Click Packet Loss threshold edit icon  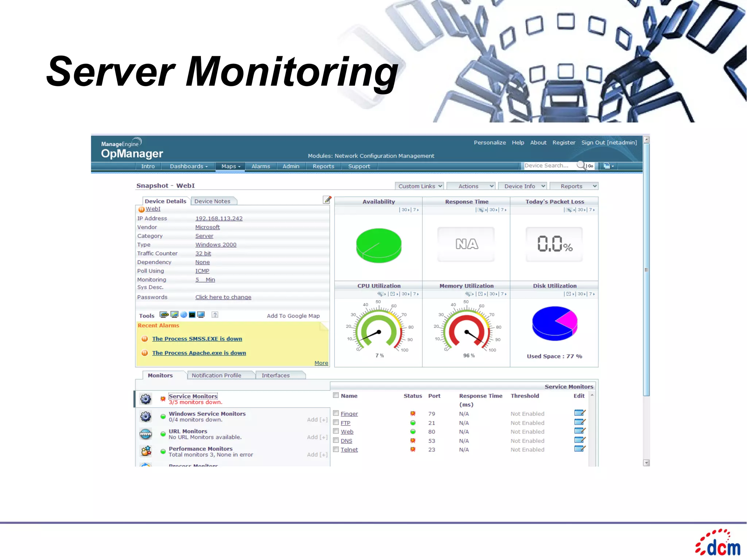click(x=569, y=210)
